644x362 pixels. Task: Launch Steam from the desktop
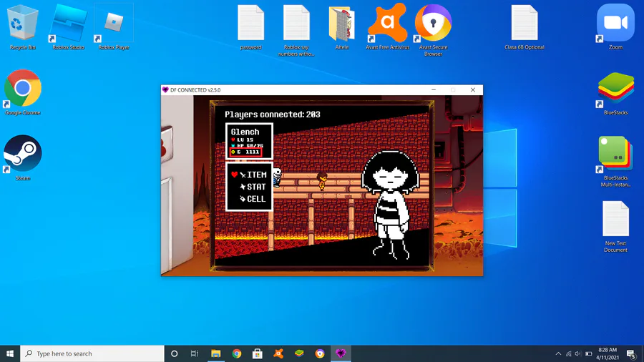coord(23,157)
